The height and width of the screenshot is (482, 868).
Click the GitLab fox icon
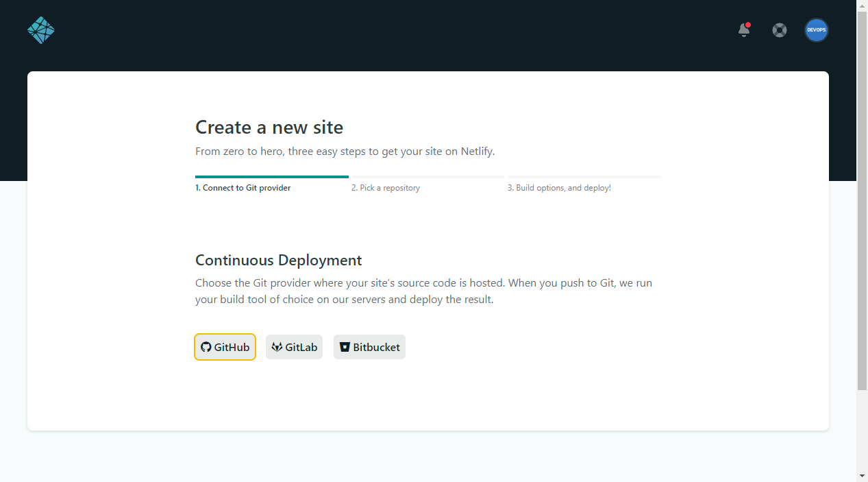[x=277, y=347]
